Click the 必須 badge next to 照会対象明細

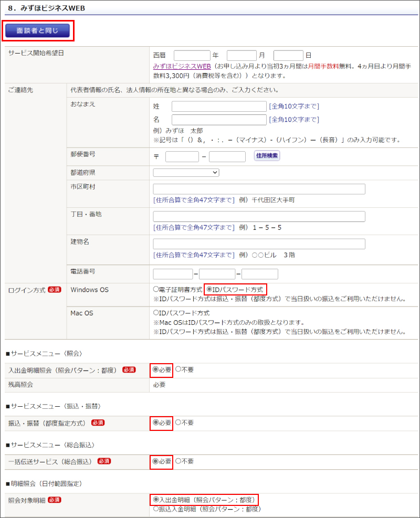coord(55,500)
